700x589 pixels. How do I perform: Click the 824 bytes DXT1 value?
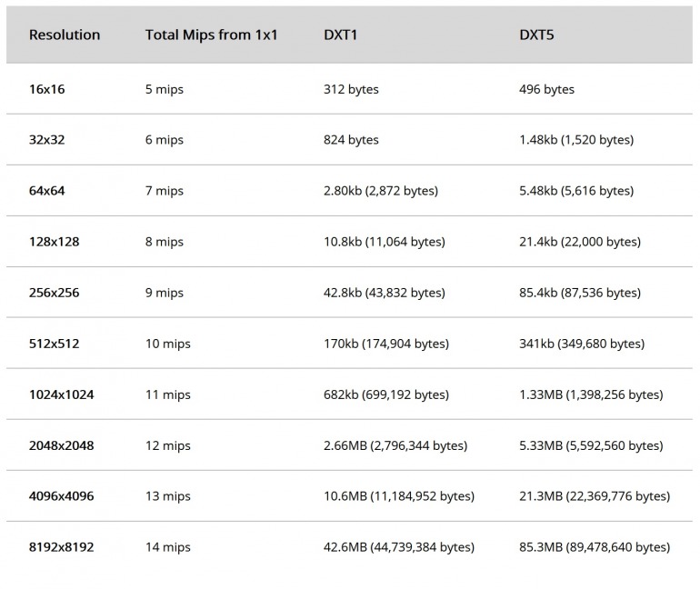click(351, 140)
